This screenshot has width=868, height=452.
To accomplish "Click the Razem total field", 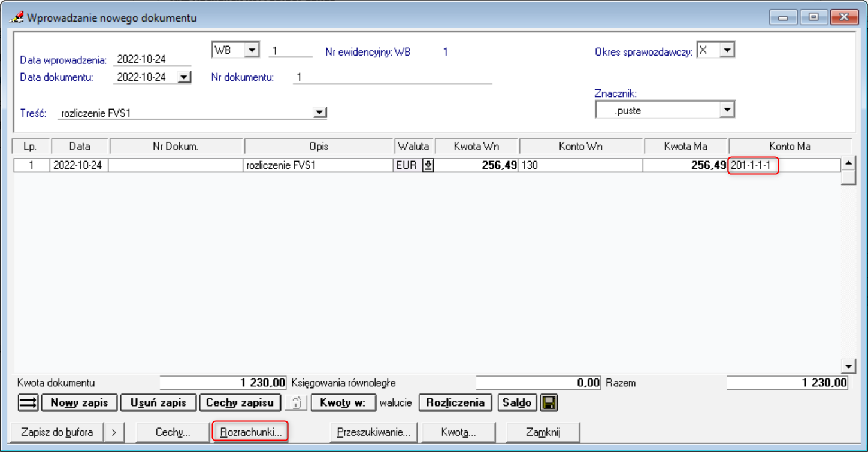I will click(x=788, y=383).
